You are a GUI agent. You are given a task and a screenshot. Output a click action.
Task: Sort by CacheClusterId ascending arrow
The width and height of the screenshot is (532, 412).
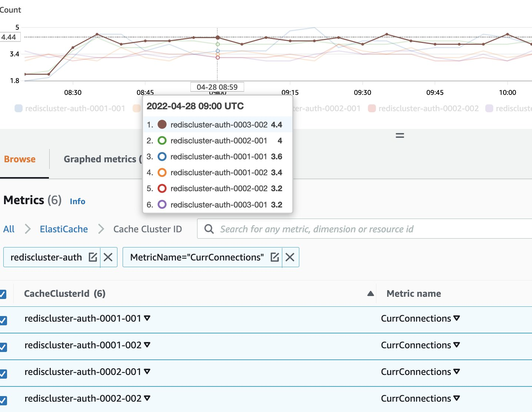coord(370,294)
